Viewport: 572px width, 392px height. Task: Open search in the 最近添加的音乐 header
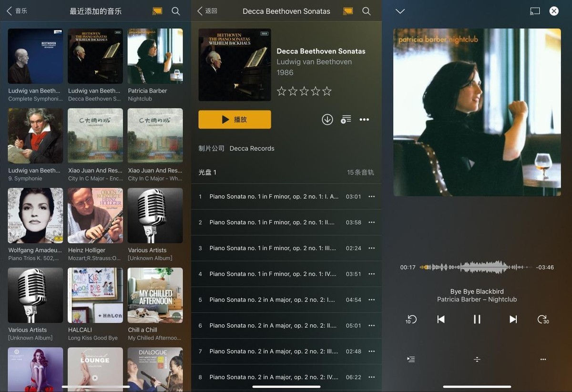click(176, 11)
